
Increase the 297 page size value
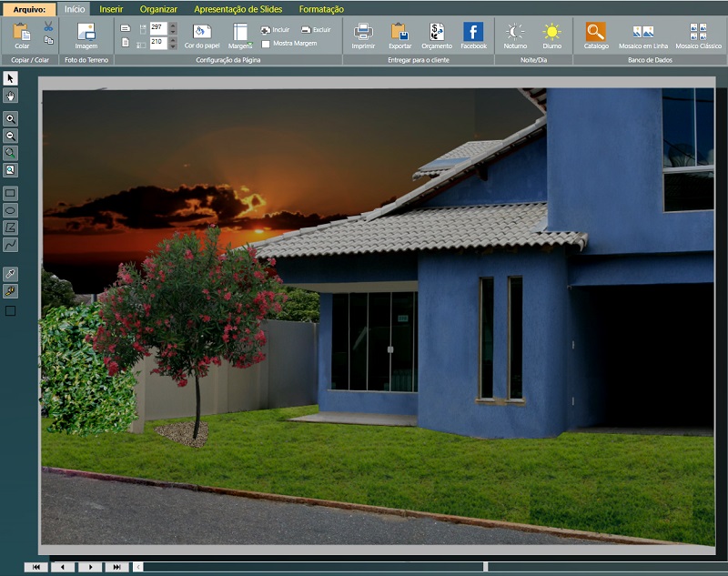pos(173,25)
